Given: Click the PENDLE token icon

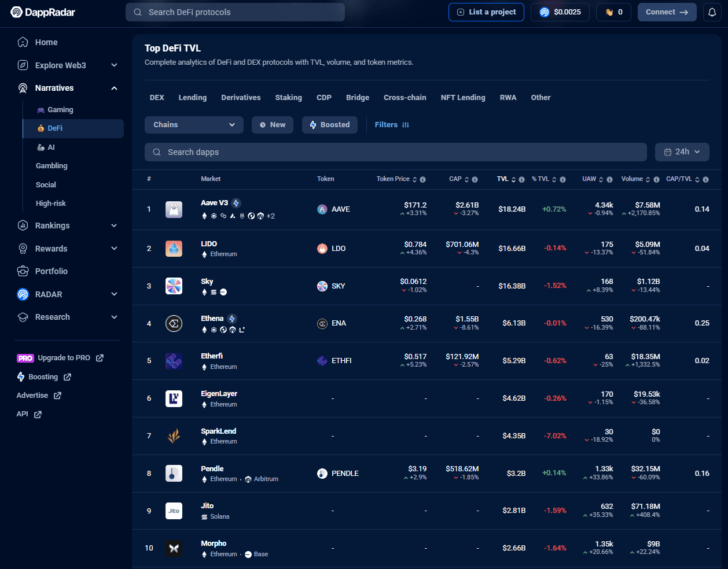Looking at the screenshot, I should [322, 474].
